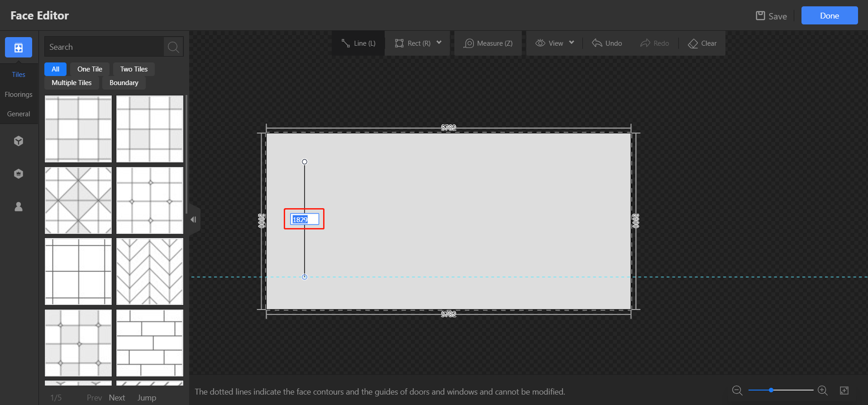The image size is (868, 405).
Task: Select the Measure (Z) tool
Action: pos(488,43)
